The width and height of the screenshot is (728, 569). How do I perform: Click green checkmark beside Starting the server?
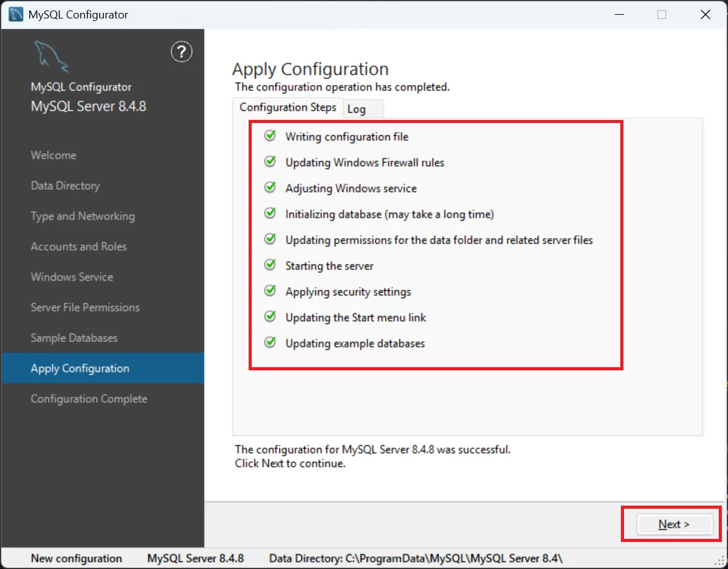pyautogui.click(x=270, y=265)
